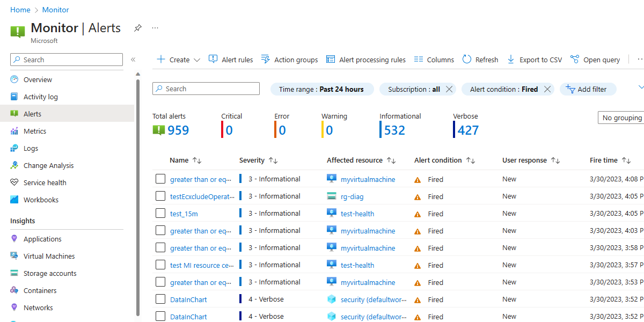The image size is (644, 322).
Task: Click the Monitor service icon in the header
Action: (18, 31)
